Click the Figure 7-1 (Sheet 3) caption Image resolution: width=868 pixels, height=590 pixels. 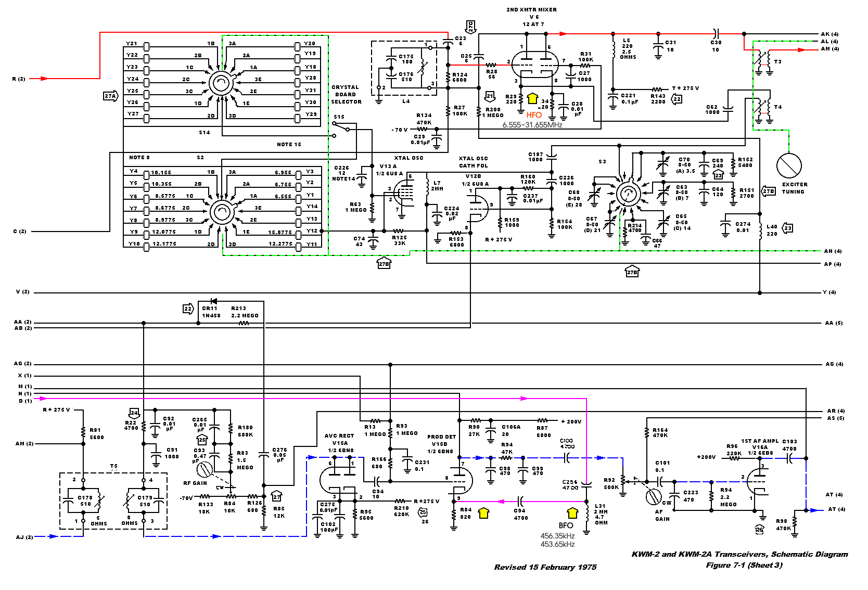click(744, 565)
